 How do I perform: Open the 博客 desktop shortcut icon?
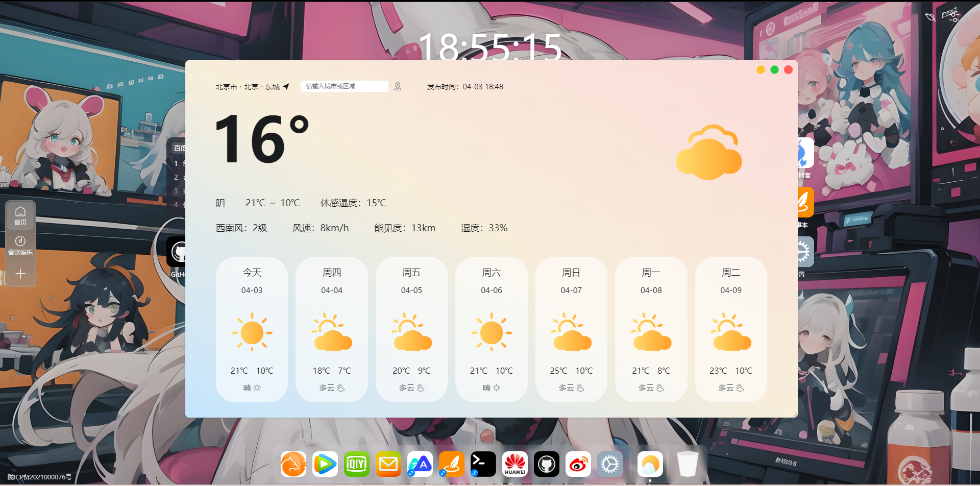pos(805,153)
